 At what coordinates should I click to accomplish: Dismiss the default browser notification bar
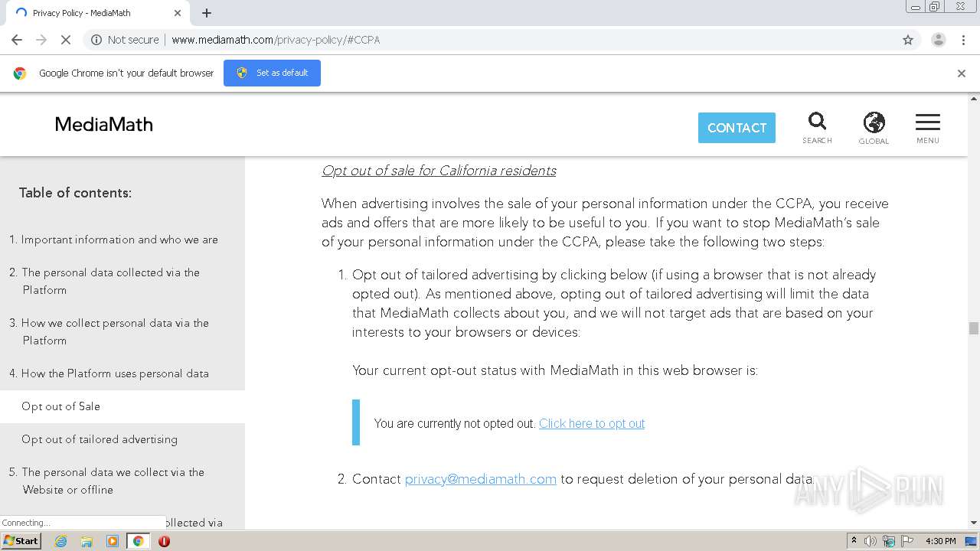tap(962, 73)
